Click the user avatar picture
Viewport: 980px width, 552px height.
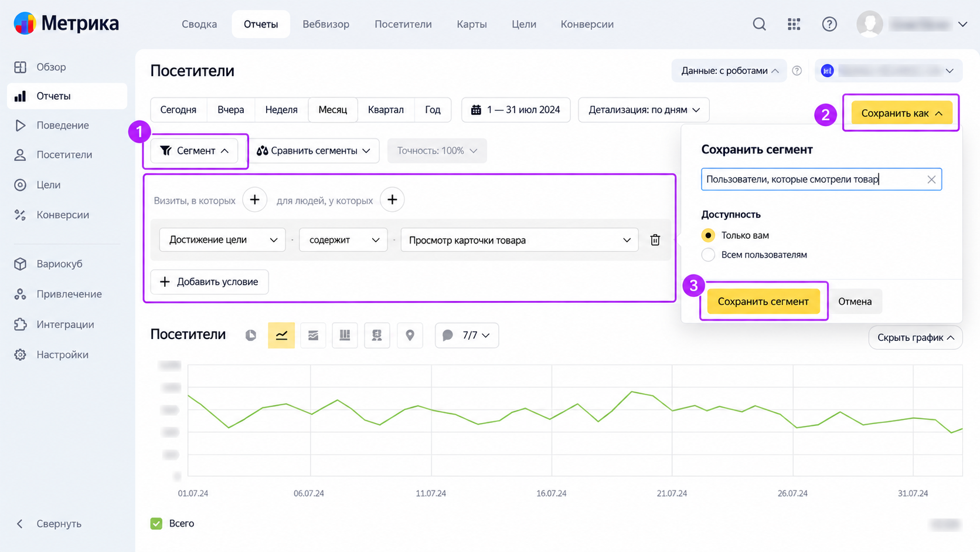870,24
